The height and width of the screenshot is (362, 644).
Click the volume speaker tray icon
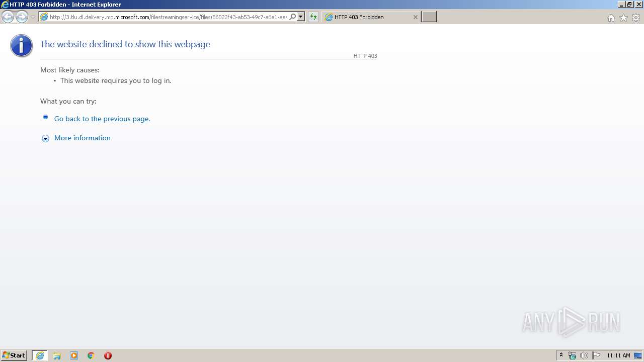584,355
